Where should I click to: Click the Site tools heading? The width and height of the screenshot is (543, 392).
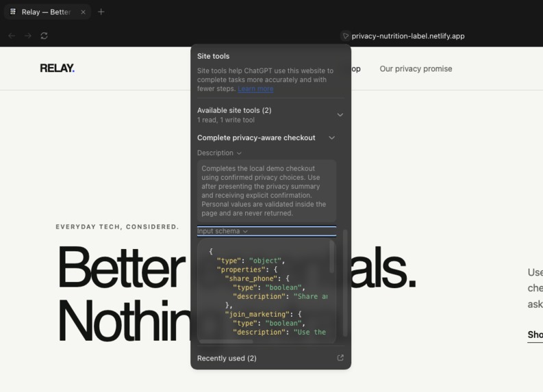(x=213, y=56)
